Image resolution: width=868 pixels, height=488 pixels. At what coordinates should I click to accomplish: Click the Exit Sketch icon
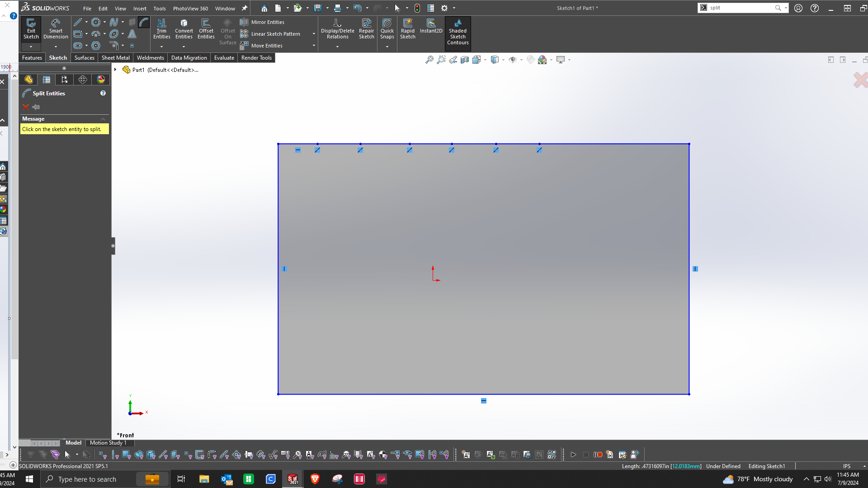coord(31,28)
